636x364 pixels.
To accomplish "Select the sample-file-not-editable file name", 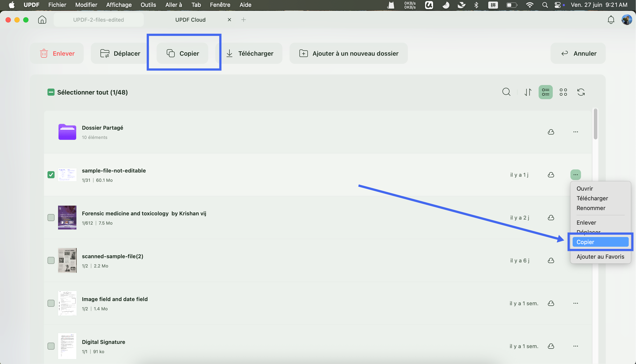I will (x=114, y=171).
